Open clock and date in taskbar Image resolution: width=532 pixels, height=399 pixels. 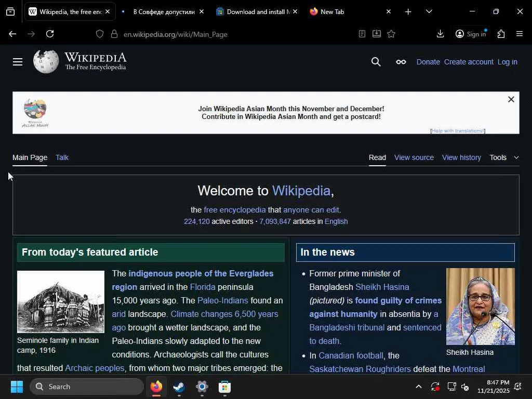pyautogui.click(x=494, y=387)
